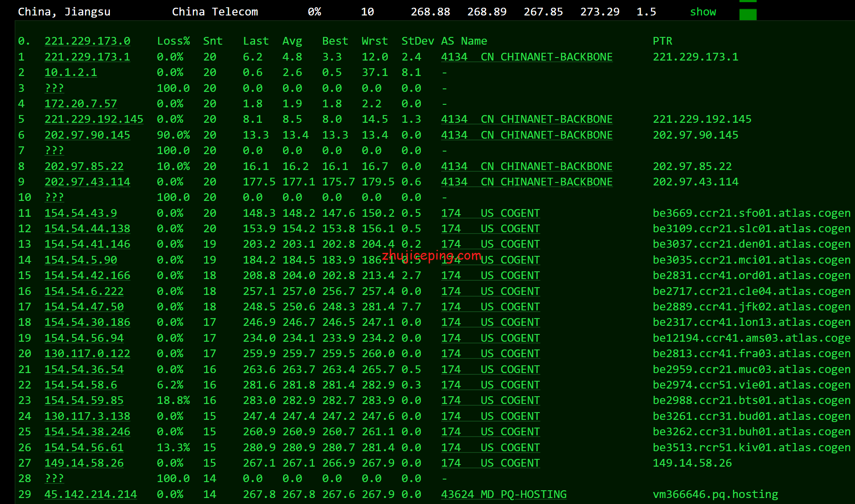Open IP link 130.117.0.122
The image size is (855, 504).
87,353
